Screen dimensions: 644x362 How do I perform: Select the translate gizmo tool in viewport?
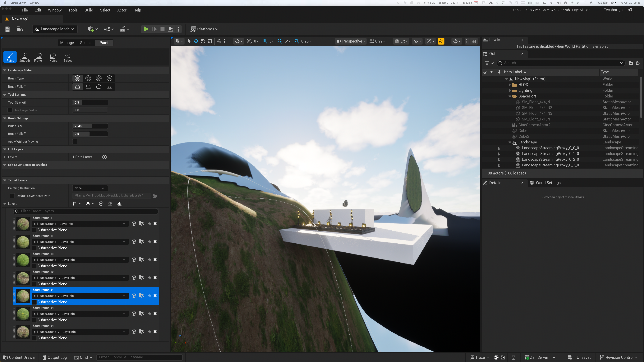(196, 41)
